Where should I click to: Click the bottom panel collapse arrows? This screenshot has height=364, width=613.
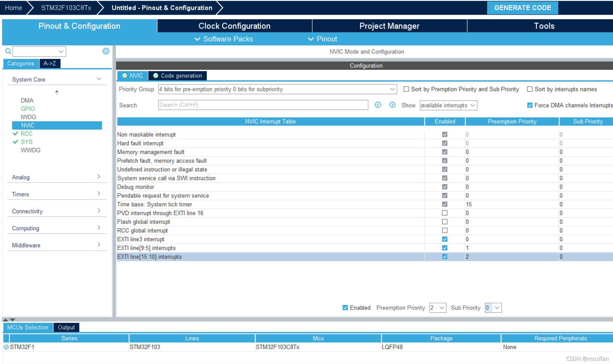(9, 320)
